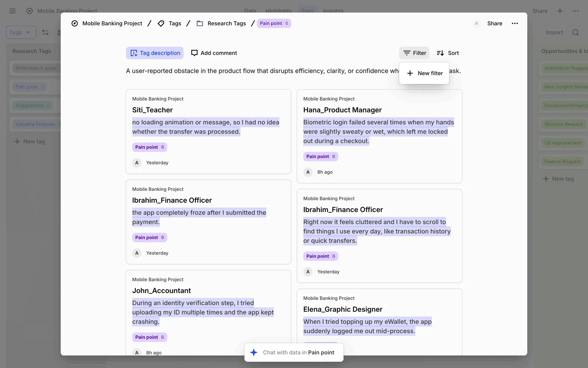Image resolution: width=588 pixels, height=368 pixels.
Task: Toggle the Tag description button
Action: coord(155,53)
